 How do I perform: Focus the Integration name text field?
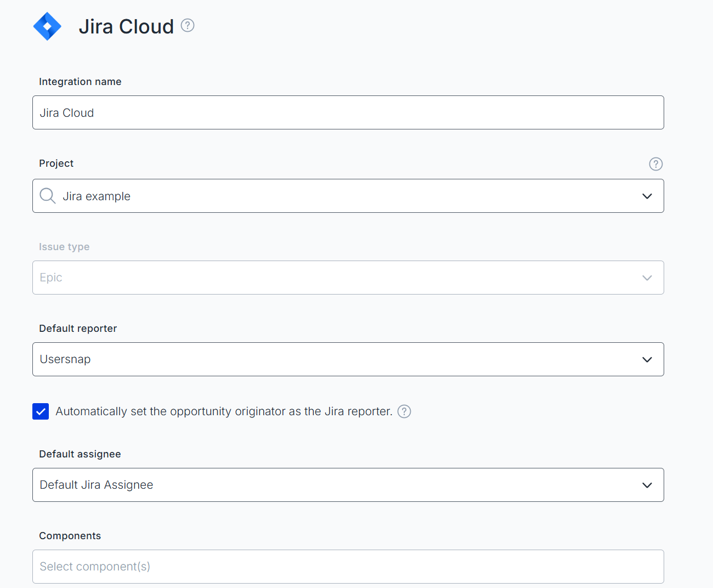[348, 112]
